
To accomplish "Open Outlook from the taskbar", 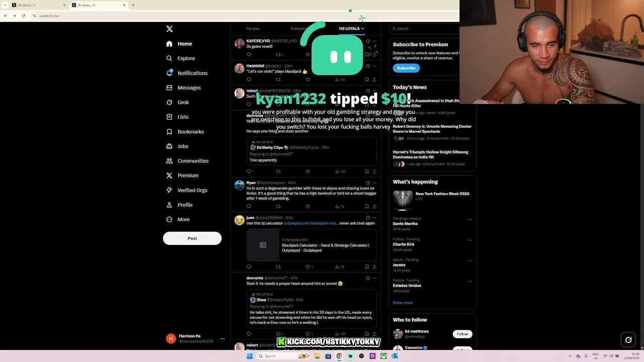I will click(x=394, y=356).
